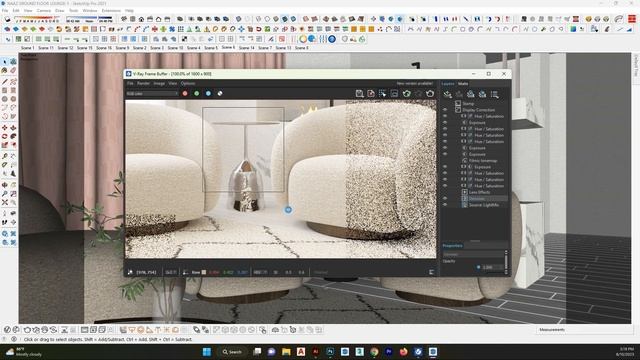Toggle the blue channel in V-Ray Frame Buffer

[x=208, y=93]
